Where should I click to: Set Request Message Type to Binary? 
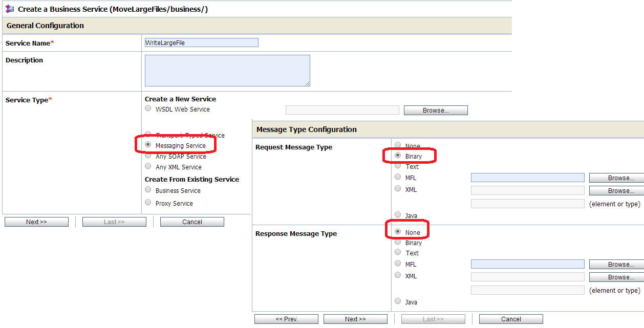pyautogui.click(x=398, y=156)
